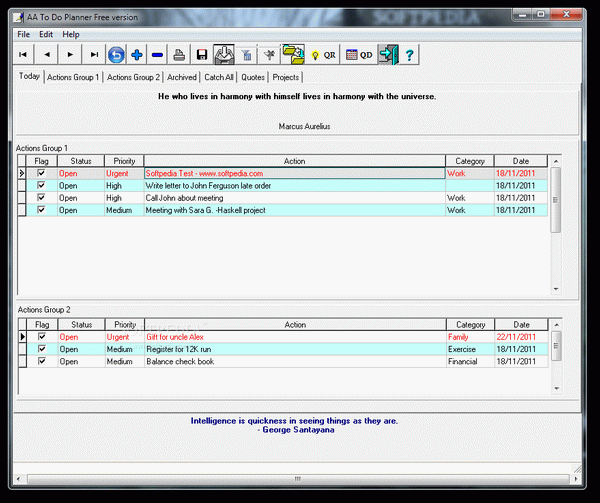Screen dimensions: 600x503
Task: Click the inbox tray archive icon
Action: pyautogui.click(x=224, y=55)
